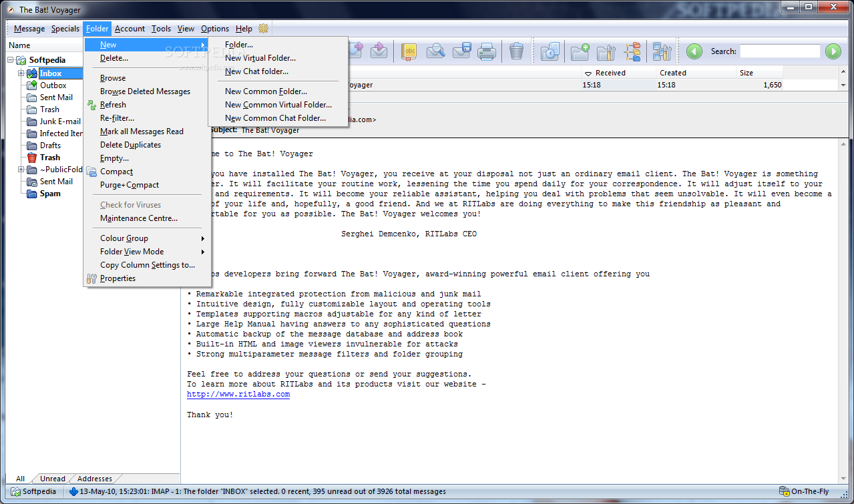The height and width of the screenshot is (504, 854).
Task: Click the account settings network tools icon
Action: click(x=662, y=51)
